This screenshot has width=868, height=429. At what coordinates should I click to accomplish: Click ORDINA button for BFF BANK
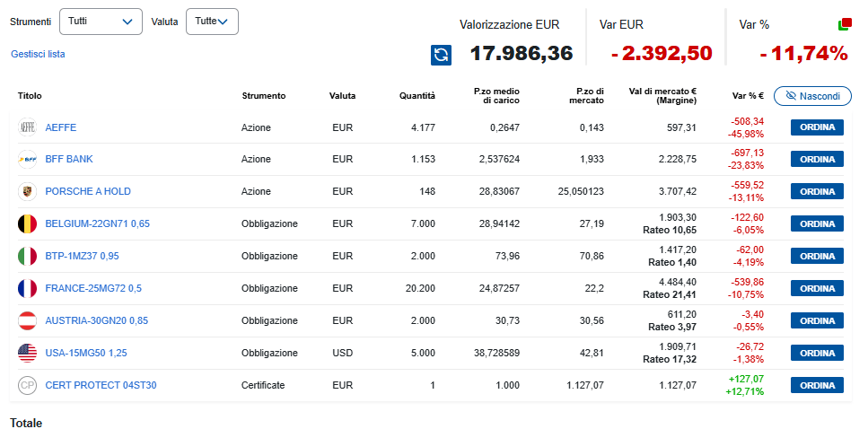pyautogui.click(x=817, y=159)
